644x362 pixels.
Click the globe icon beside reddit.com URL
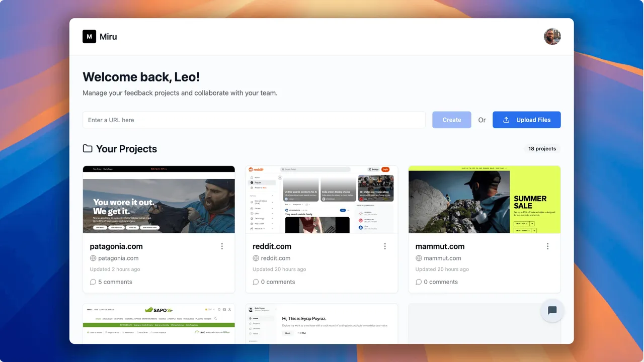coord(256,258)
